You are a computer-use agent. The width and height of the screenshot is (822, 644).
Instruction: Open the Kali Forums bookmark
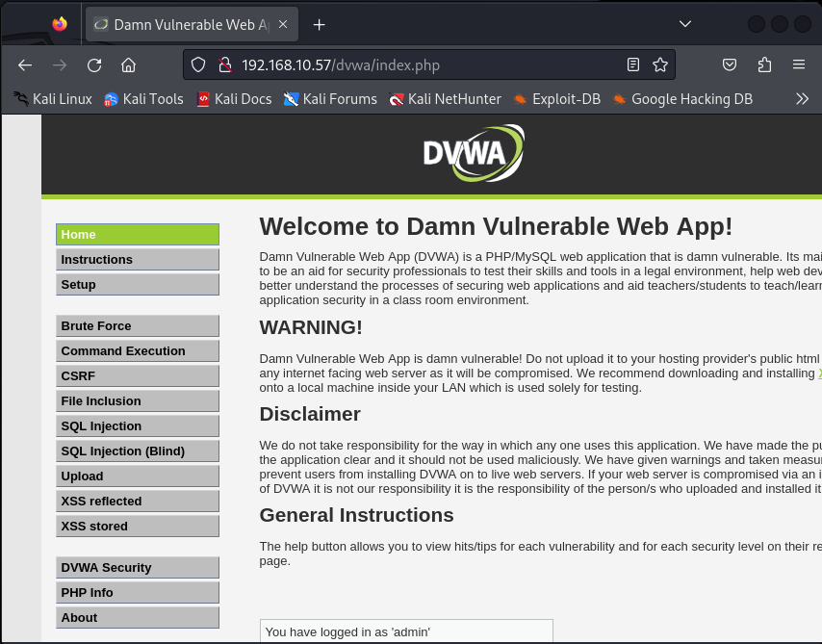pos(330,98)
